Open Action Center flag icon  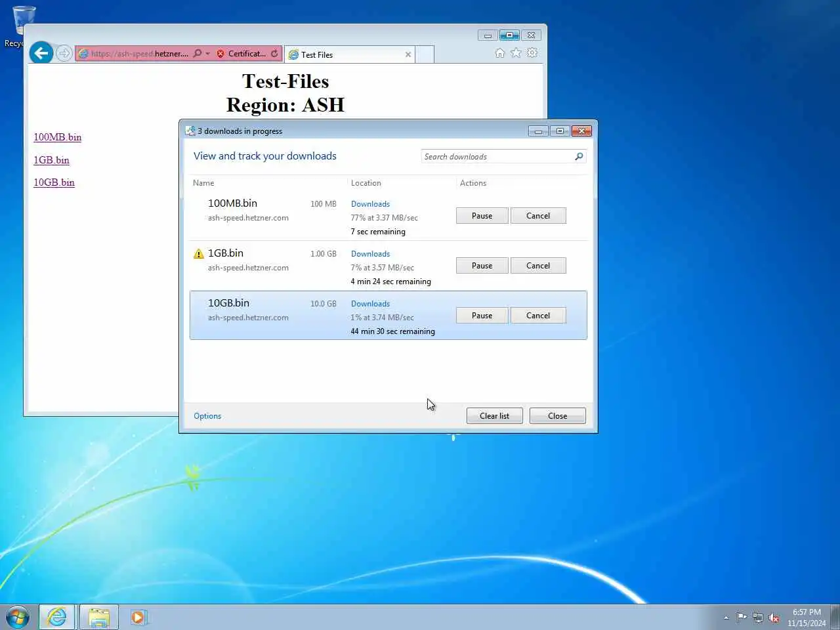742,618
